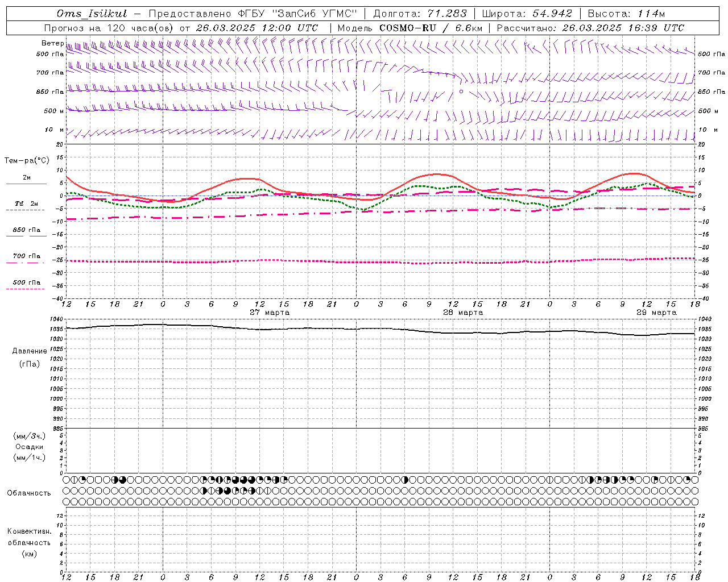The width and height of the screenshot is (728, 582).
Task: Click the "Рассчитано: 26.03.2025 16:39 UTC" timestamp
Action: pyautogui.click(x=590, y=28)
